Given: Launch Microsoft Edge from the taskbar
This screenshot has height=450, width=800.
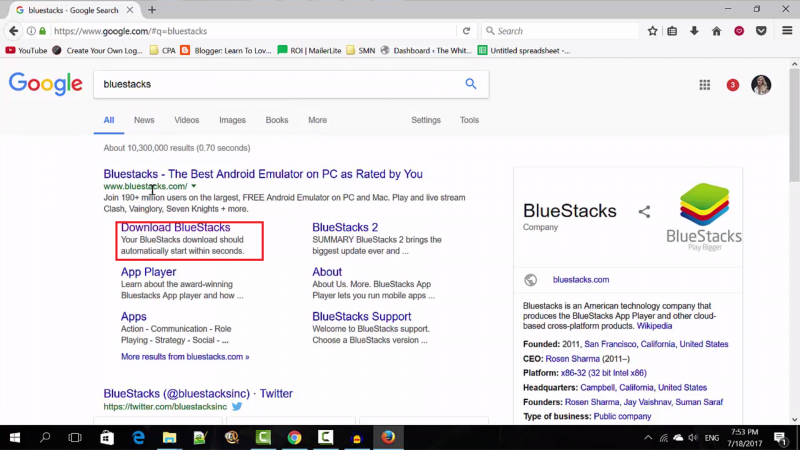Looking at the screenshot, I should tap(138, 437).
